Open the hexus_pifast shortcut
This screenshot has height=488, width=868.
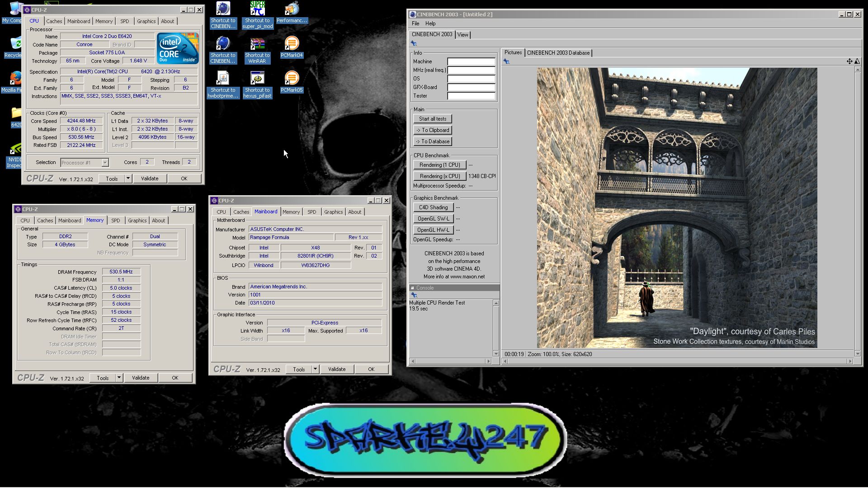[257, 85]
